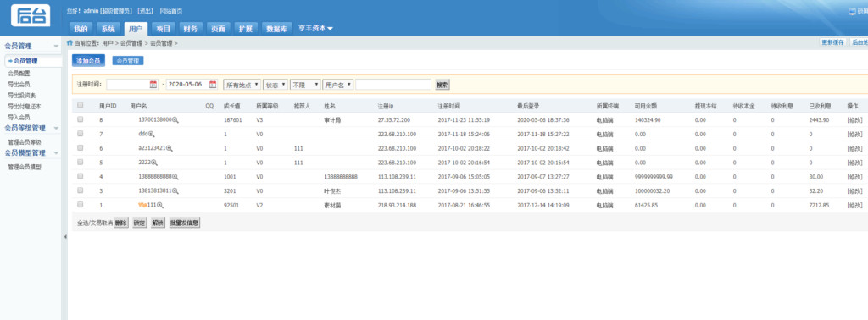Screen dimensions: 868x320
Task: Click magnifier icon next to 13888888888 username
Action: coord(175,177)
